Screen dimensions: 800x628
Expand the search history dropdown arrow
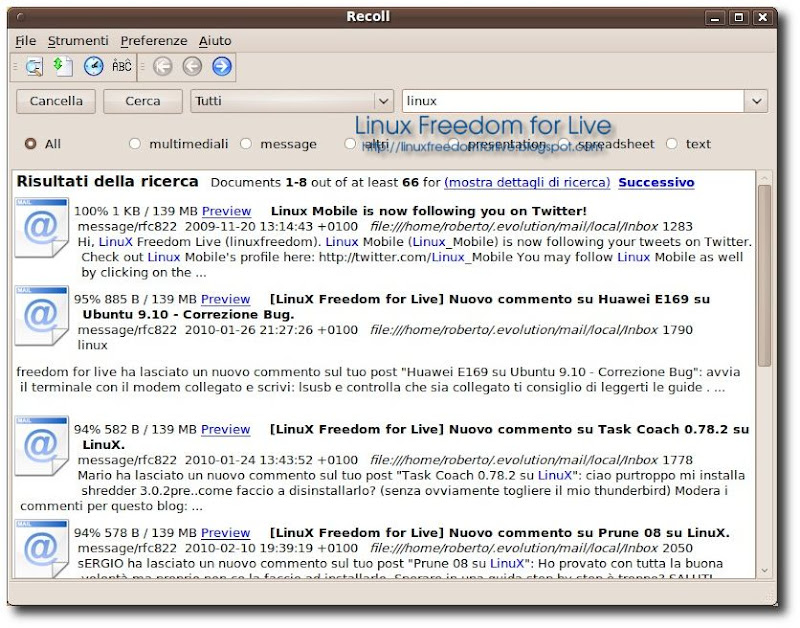point(756,101)
